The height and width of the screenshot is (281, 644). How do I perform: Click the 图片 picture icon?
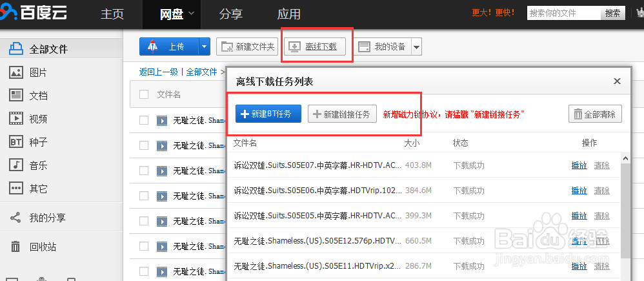16,72
